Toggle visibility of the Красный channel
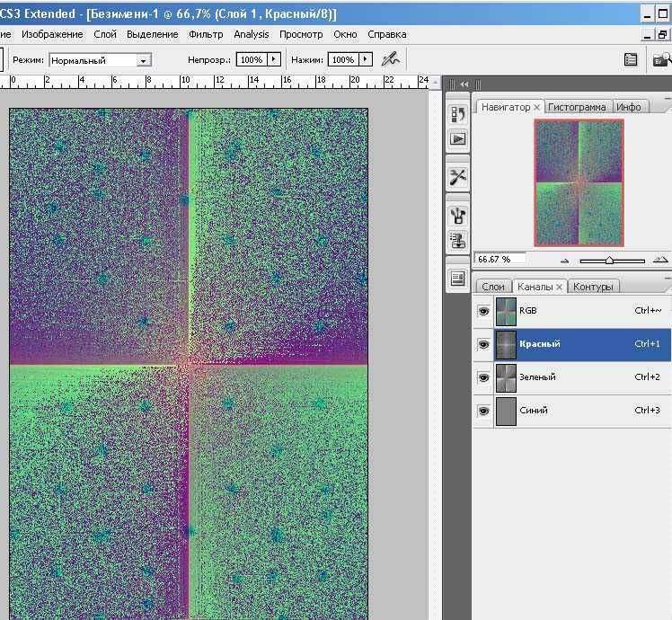This screenshot has width=672, height=620. coord(483,344)
